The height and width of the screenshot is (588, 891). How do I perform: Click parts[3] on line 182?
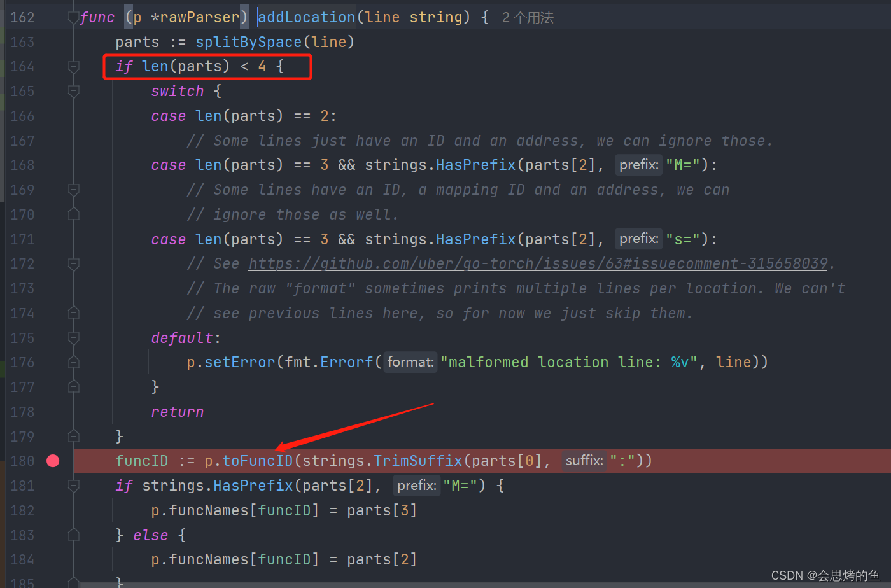382,510
